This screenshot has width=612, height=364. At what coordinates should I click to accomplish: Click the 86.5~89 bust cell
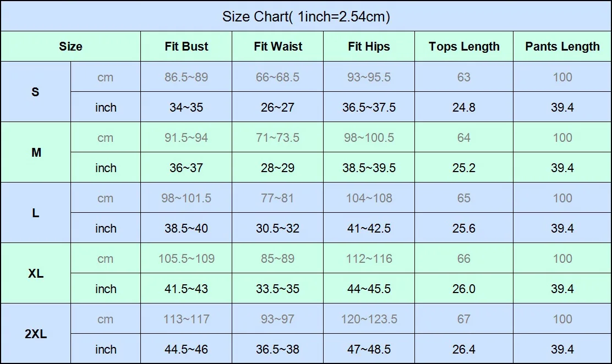186,77
